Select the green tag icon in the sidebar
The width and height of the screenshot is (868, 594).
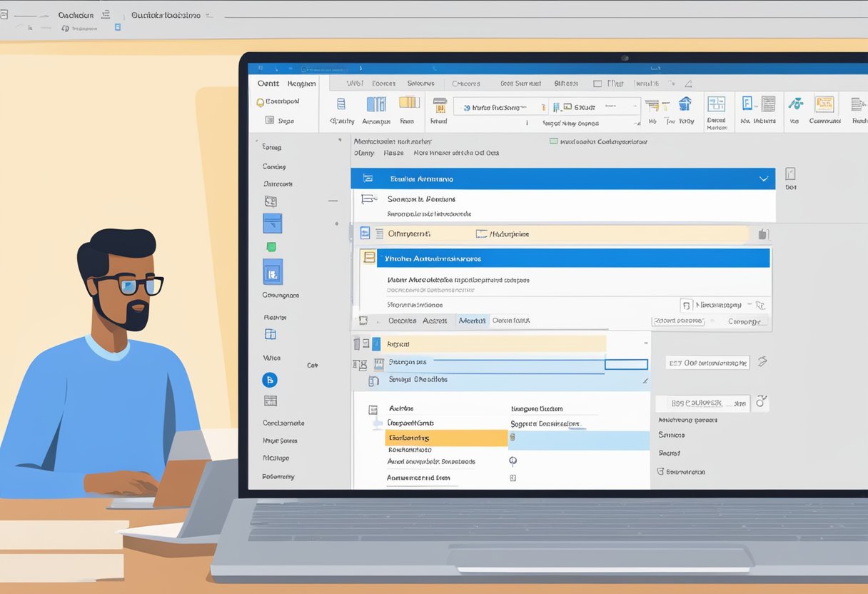(270, 246)
